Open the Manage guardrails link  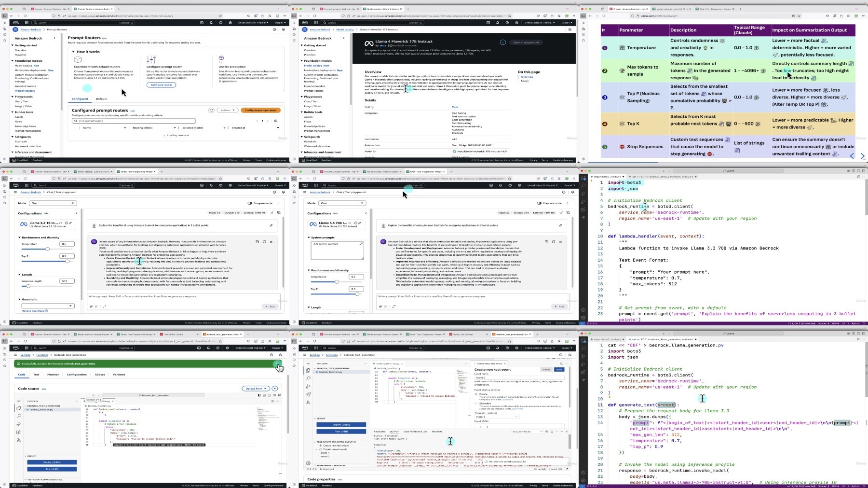[x=35, y=311]
